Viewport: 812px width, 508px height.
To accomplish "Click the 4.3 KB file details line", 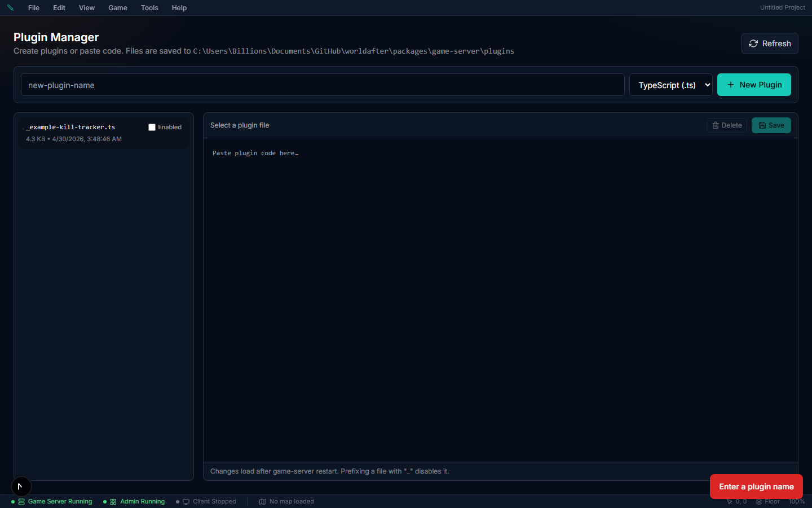I will pyautogui.click(x=74, y=139).
